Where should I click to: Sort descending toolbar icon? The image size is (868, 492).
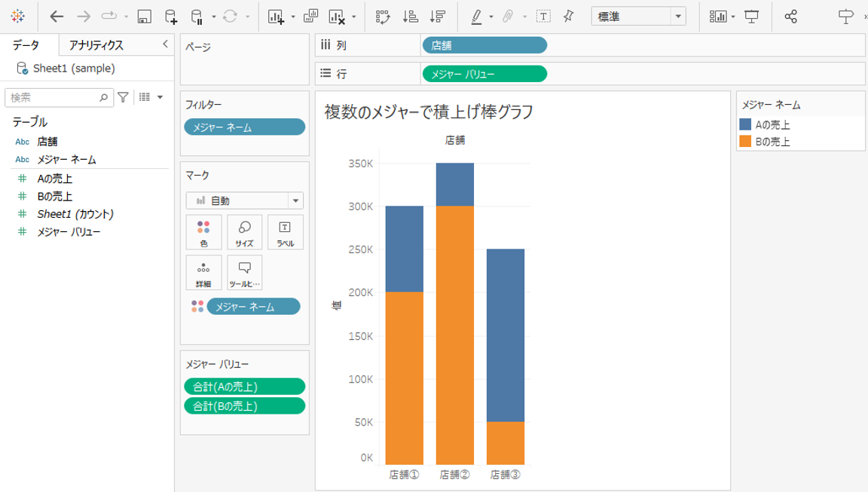coord(437,17)
